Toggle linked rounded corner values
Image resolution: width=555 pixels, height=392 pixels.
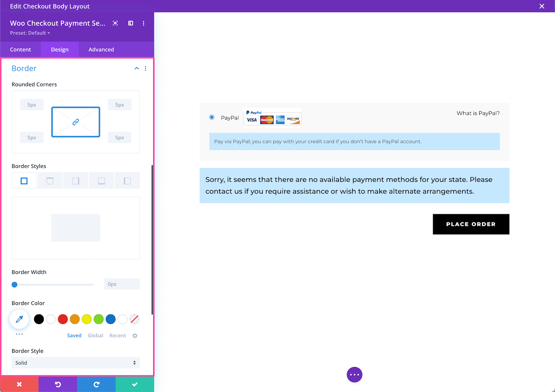[x=76, y=122]
